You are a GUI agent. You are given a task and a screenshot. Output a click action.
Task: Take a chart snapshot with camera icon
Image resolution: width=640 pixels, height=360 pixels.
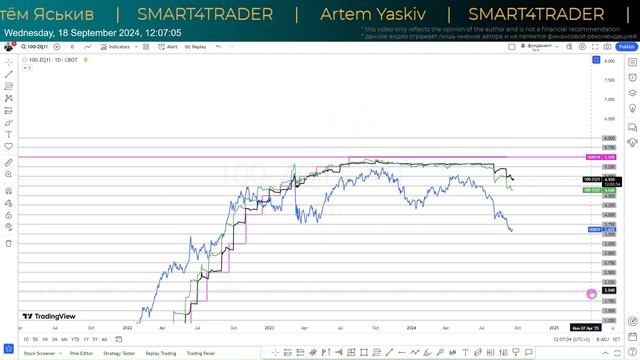click(607, 47)
